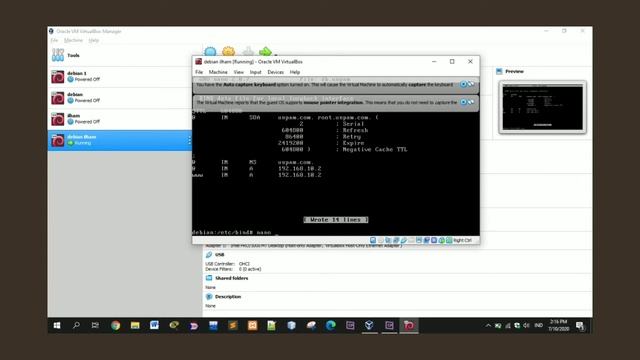This screenshot has width=640, height=360.
Task: Click the network status bar icon
Action: [x=396, y=240]
